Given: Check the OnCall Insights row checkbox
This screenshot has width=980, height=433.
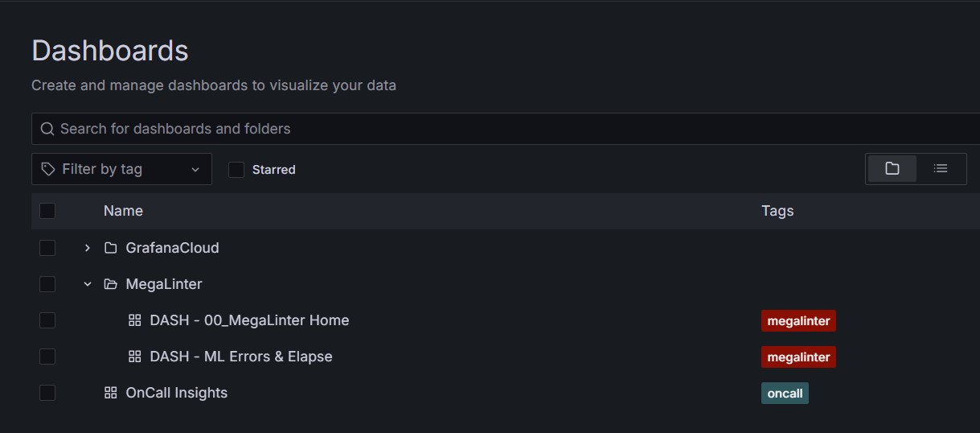Looking at the screenshot, I should coord(47,393).
